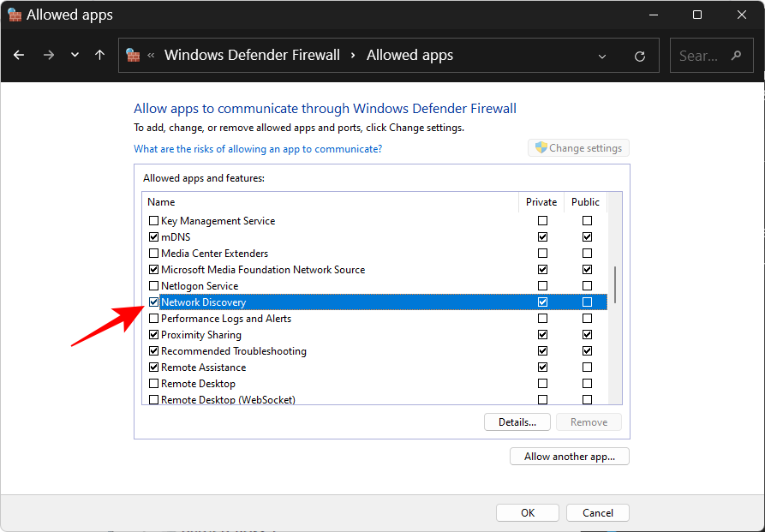Click the firewall icon in the address bar
Screen dimensions: 765x532
click(x=133, y=54)
